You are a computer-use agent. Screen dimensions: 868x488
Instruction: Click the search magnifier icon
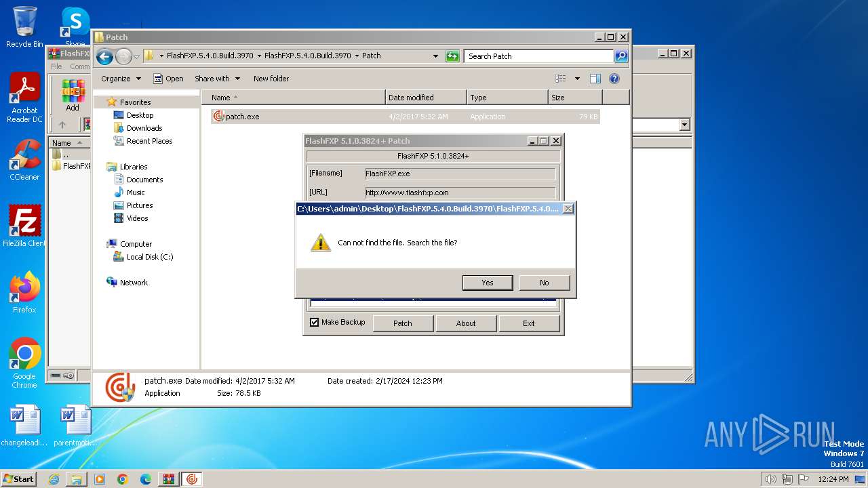click(x=621, y=56)
